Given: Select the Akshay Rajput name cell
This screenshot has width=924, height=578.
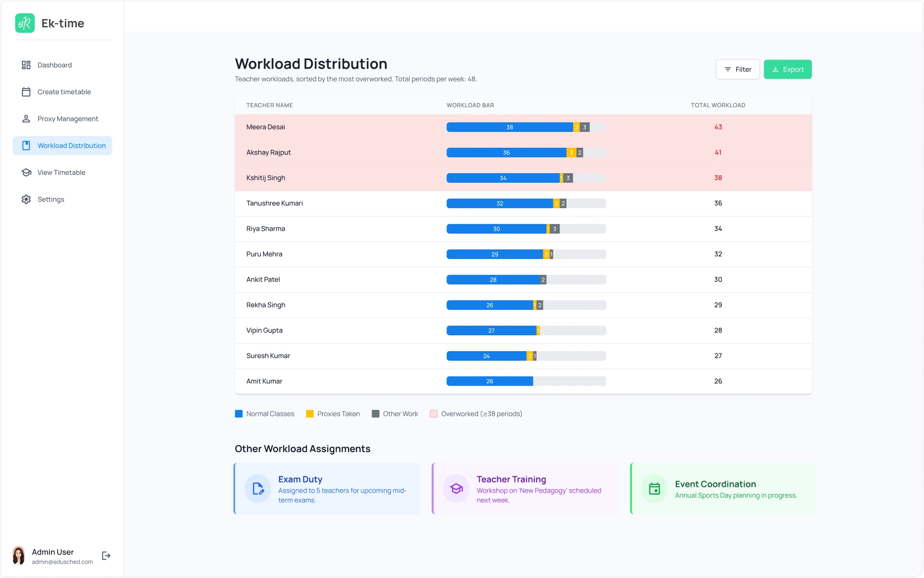Looking at the screenshot, I should click(x=268, y=153).
